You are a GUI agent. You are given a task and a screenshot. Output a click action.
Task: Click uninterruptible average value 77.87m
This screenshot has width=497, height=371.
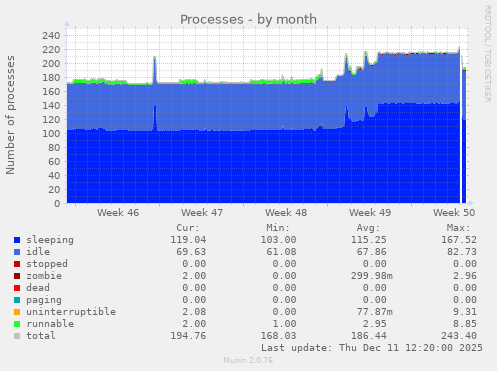[x=375, y=312]
